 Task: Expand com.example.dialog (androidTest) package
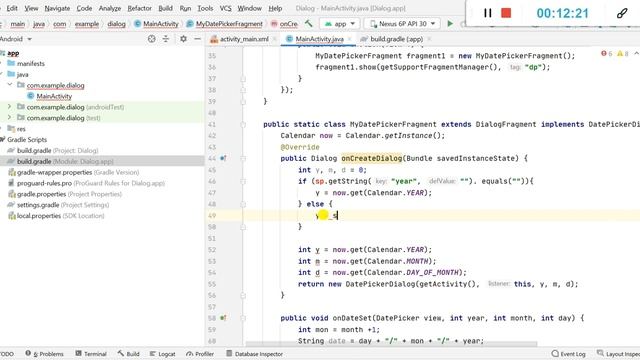[x=9, y=107]
